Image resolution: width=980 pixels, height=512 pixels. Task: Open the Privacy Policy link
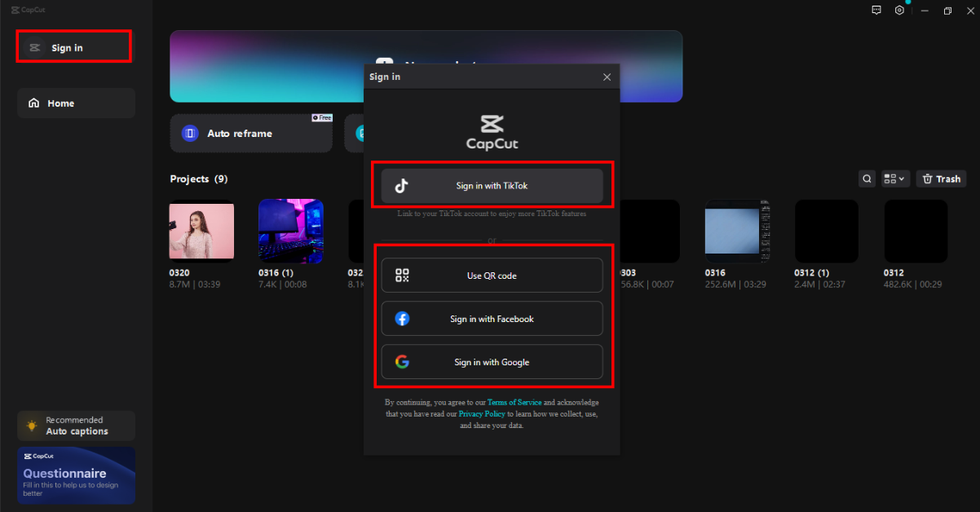tap(482, 414)
